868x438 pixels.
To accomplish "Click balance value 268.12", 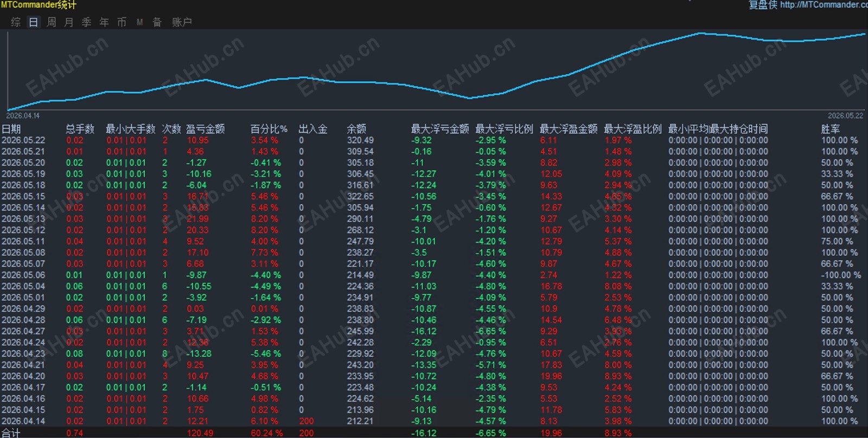I will point(360,230).
